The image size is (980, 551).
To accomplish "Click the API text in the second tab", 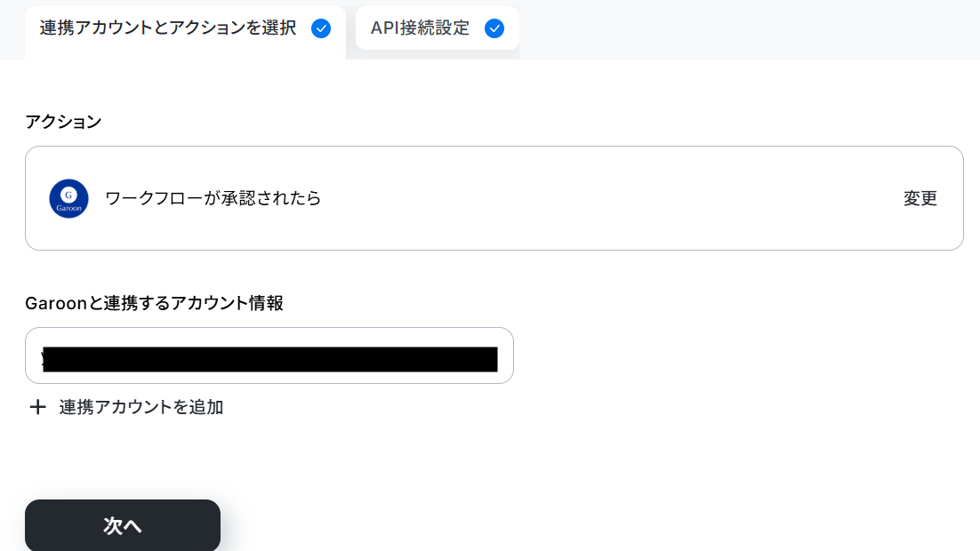I will [384, 28].
